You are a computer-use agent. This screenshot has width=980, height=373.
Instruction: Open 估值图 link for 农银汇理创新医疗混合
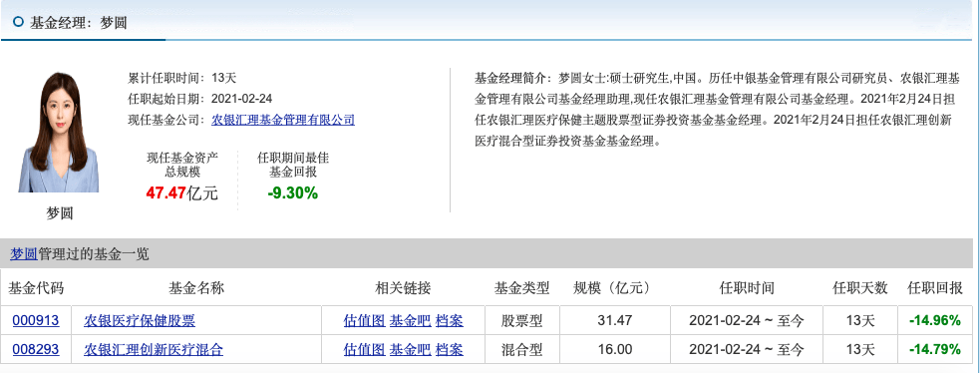pos(364,349)
